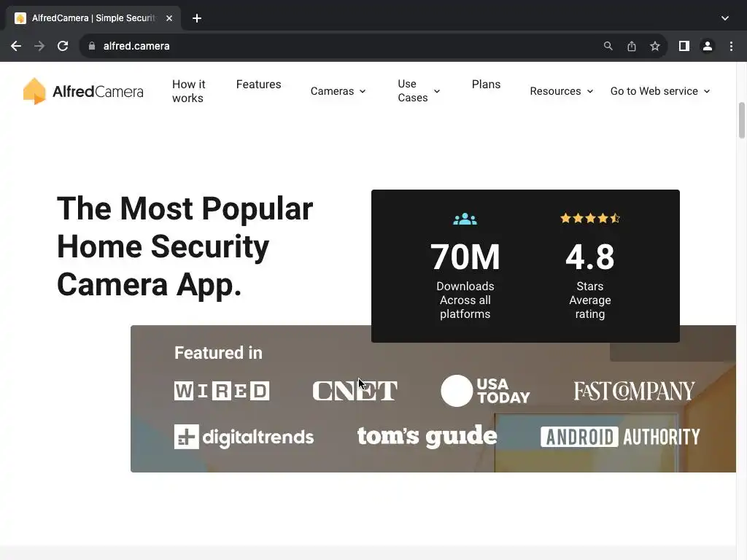747x560 pixels.
Task: Click the browser forward arrow
Action: click(x=39, y=46)
